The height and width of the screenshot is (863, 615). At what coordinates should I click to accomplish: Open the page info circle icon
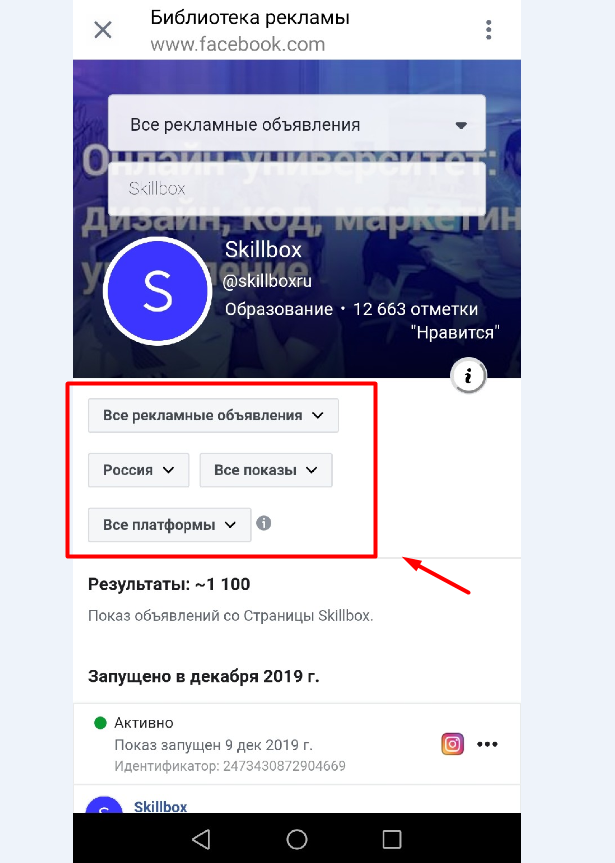(468, 376)
